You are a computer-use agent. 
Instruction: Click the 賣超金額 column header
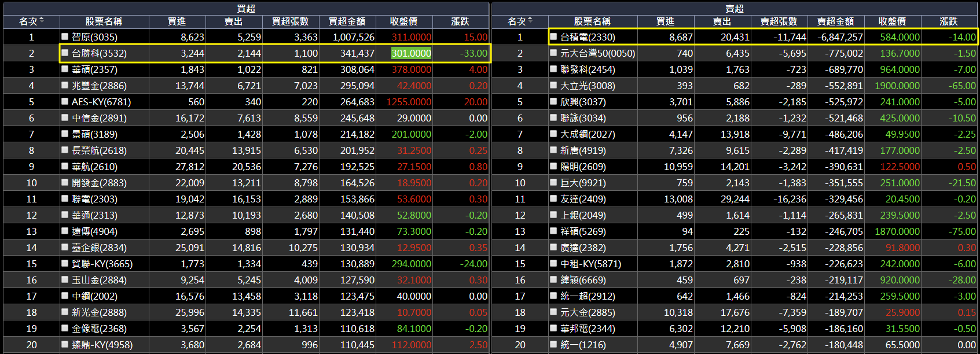835,21
